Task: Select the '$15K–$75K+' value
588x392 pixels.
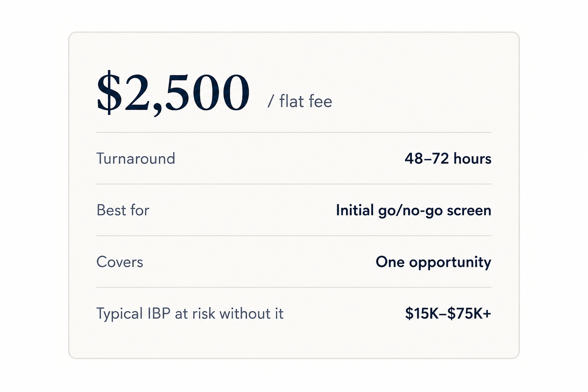Action: pos(448,314)
